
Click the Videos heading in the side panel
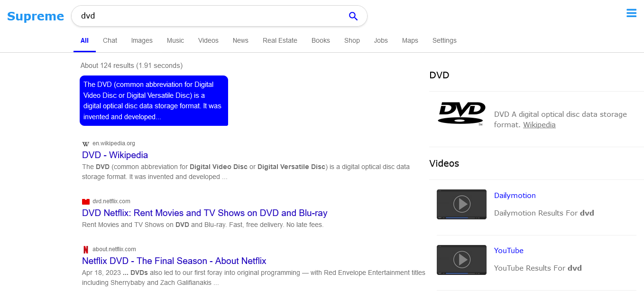[x=444, y=163]
